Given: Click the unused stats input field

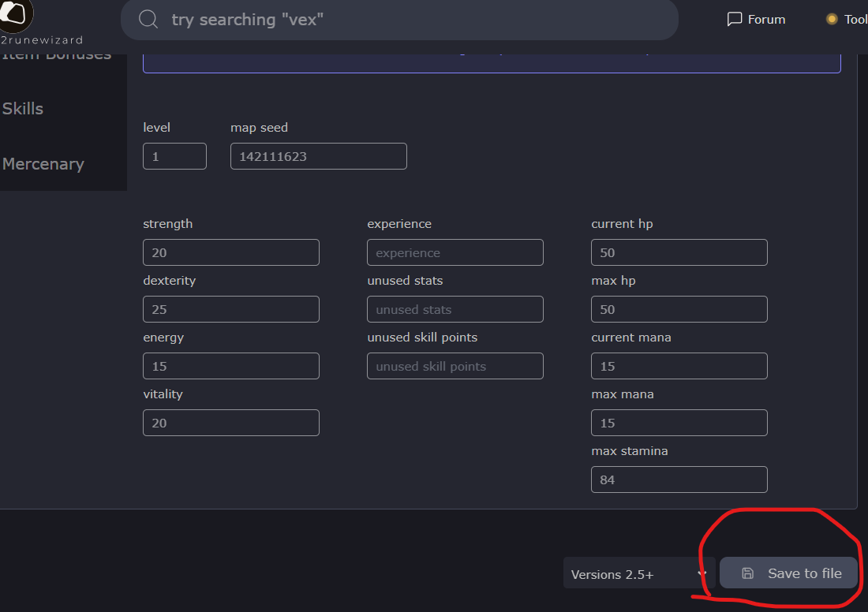Looking at the screenshot, I should (x=455, y=309).
